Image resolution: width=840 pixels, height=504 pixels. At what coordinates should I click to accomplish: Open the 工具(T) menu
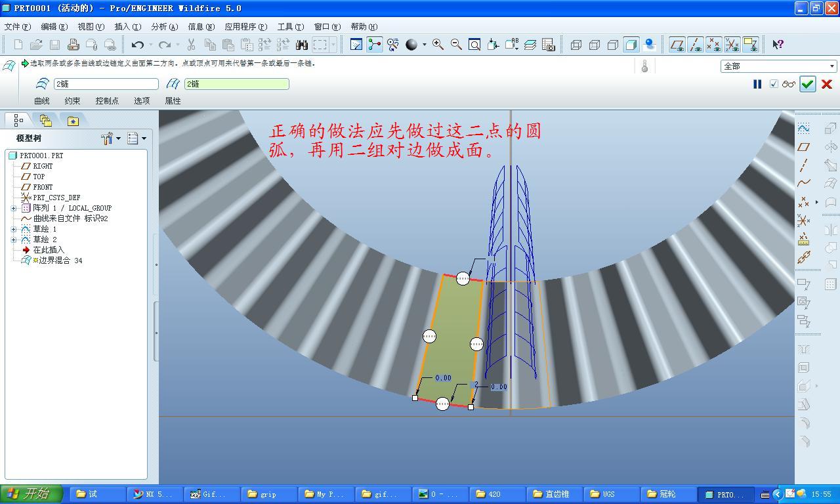pyautogui.click(x=290, y=27)
